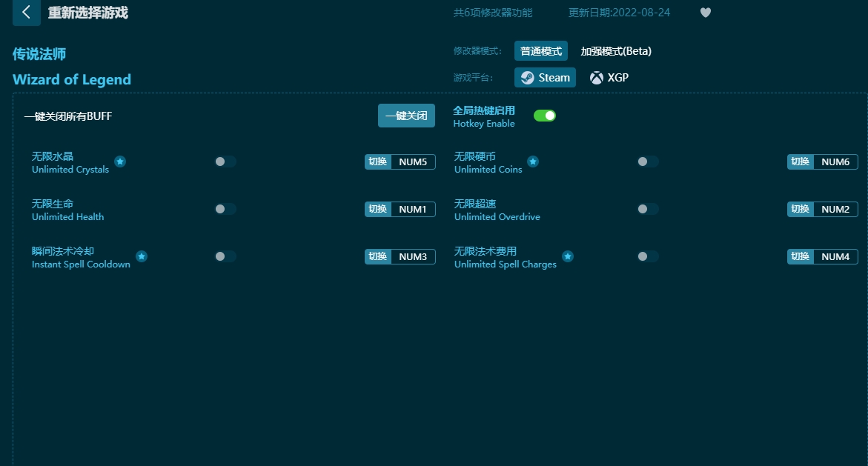Switch to 加强模式(Beta) enhanced mode
Viewport: 868px width, 466px height.
pyautogui.click(x=616, y=51)
